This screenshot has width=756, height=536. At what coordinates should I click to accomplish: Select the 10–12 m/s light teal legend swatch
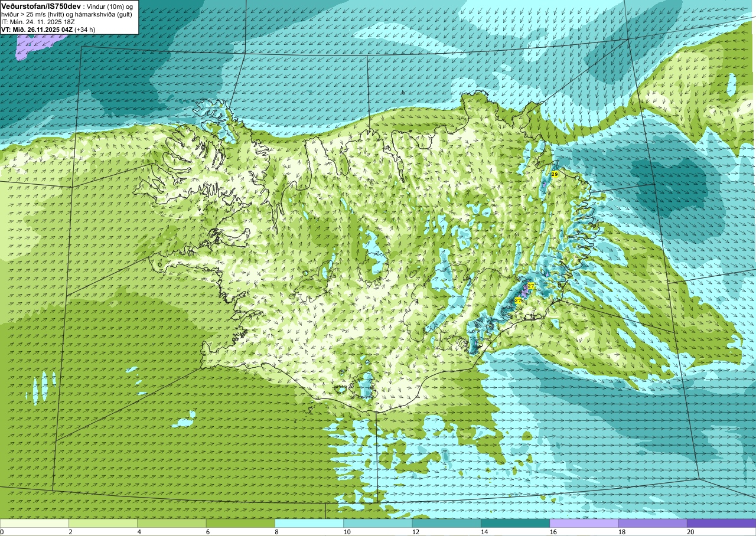(378, 523)
